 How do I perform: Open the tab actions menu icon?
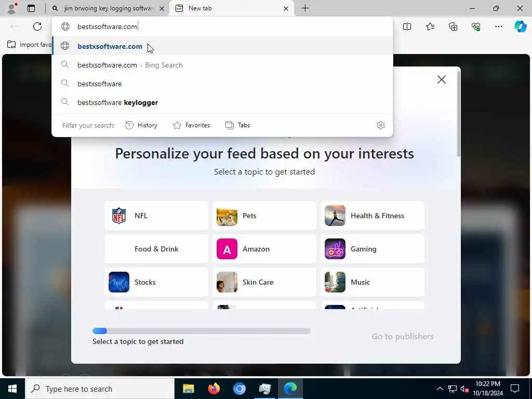pyautogui.click(x=31, y=8)
